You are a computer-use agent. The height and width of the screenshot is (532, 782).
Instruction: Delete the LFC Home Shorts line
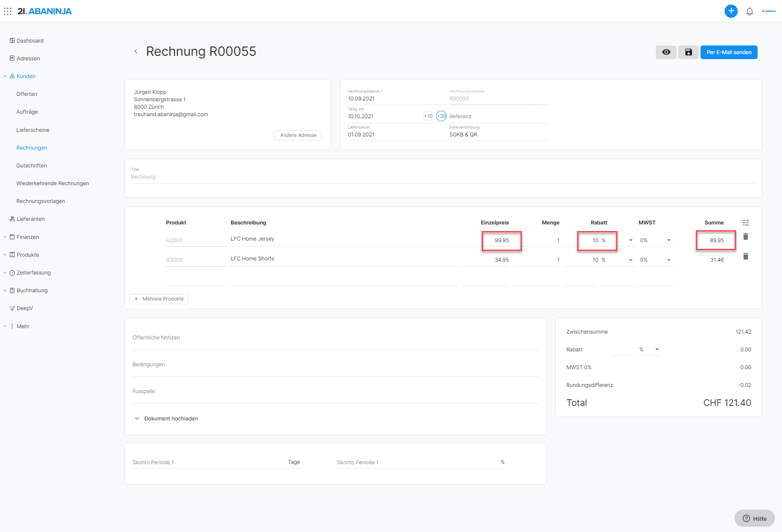[746, 256]
